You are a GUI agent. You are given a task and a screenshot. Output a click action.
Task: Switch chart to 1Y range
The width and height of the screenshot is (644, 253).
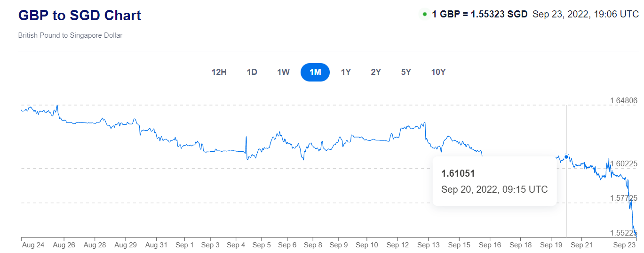pyautogui.click(x=346, y=72)
